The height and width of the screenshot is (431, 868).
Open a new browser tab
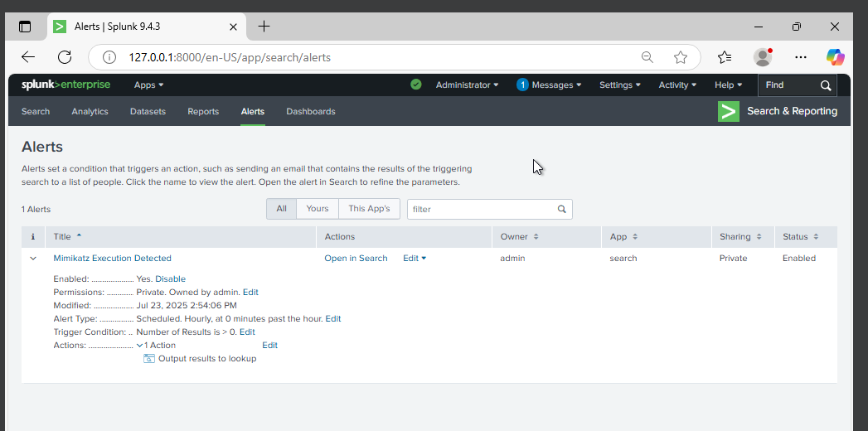264,26
